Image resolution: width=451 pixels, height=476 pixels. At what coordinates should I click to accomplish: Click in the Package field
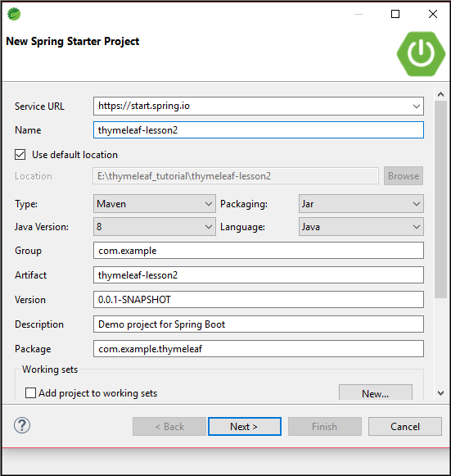[x=259, y=349]
